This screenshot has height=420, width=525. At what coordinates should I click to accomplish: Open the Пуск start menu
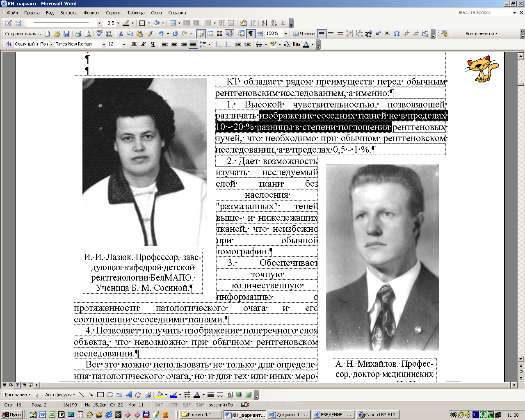tap(12, 415)
